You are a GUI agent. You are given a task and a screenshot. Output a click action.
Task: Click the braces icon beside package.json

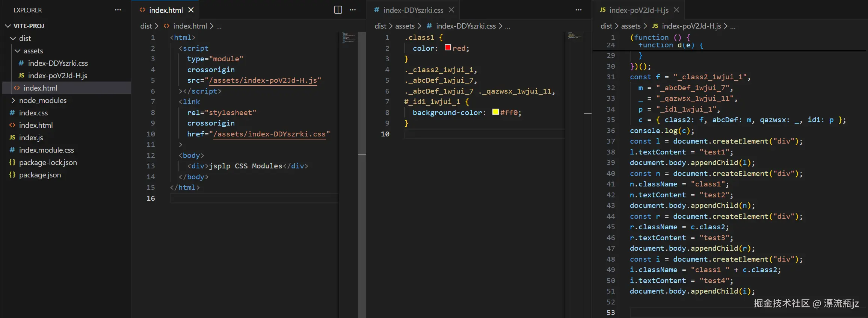pos(12,175)
